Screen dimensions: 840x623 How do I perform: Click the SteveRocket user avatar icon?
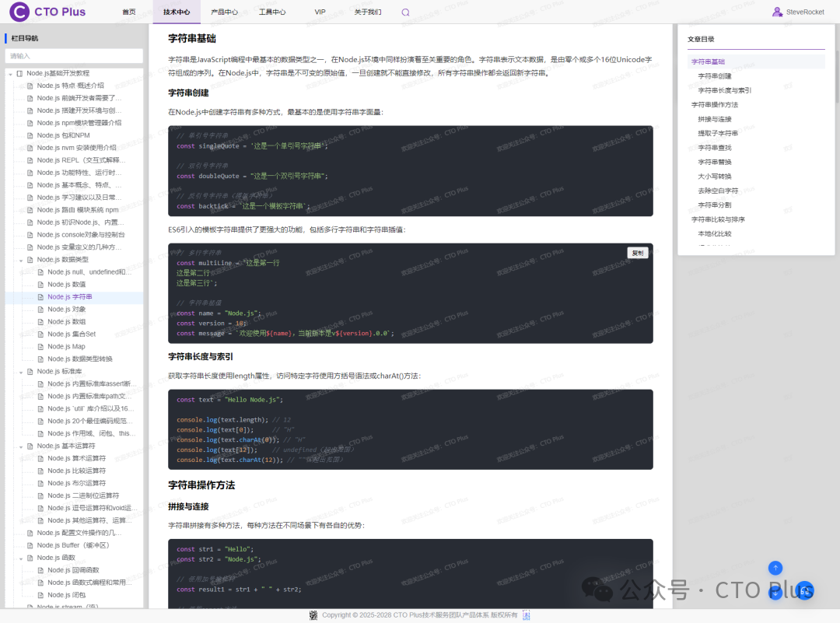(x=777, y=12)
